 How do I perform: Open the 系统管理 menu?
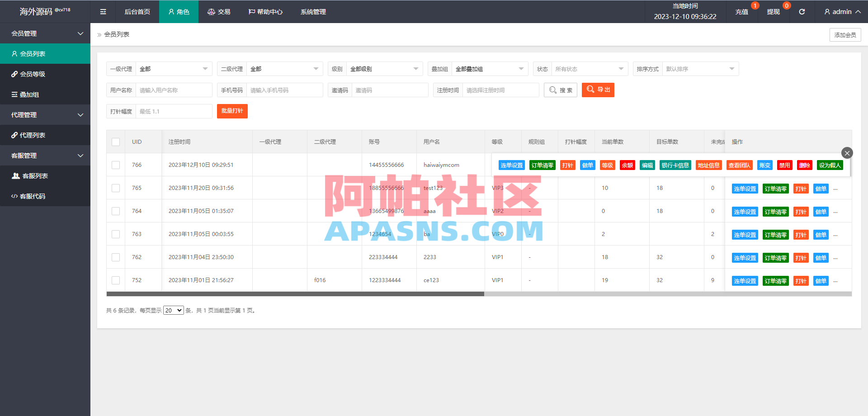click(313, 11)
